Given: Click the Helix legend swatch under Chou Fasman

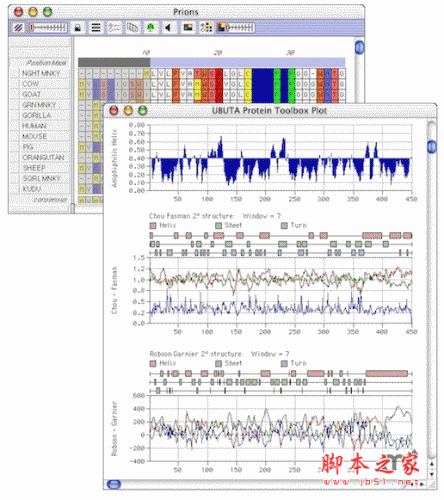Looking at the screenshot, I should [x=153, y=226].
